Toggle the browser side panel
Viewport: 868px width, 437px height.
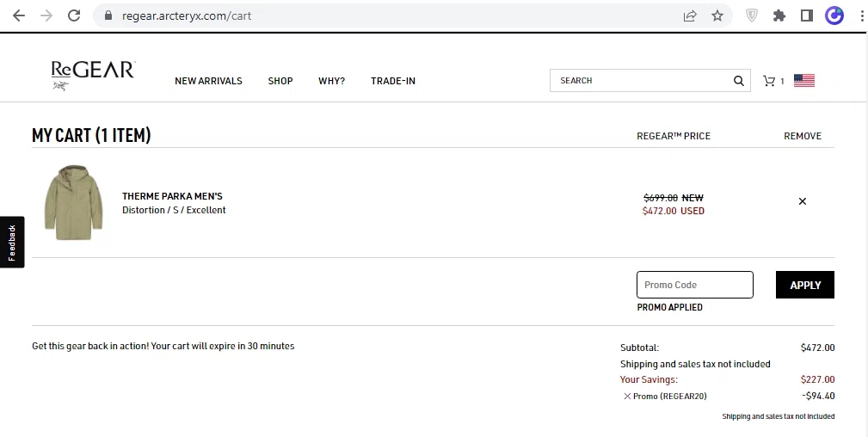[x=807, y=15]
